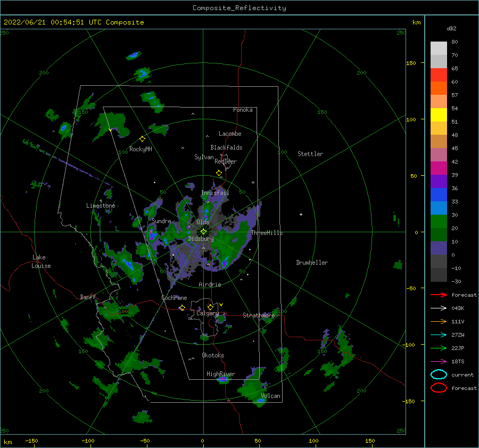Select the blue swatch below 36 dBZ

point(439,194)
